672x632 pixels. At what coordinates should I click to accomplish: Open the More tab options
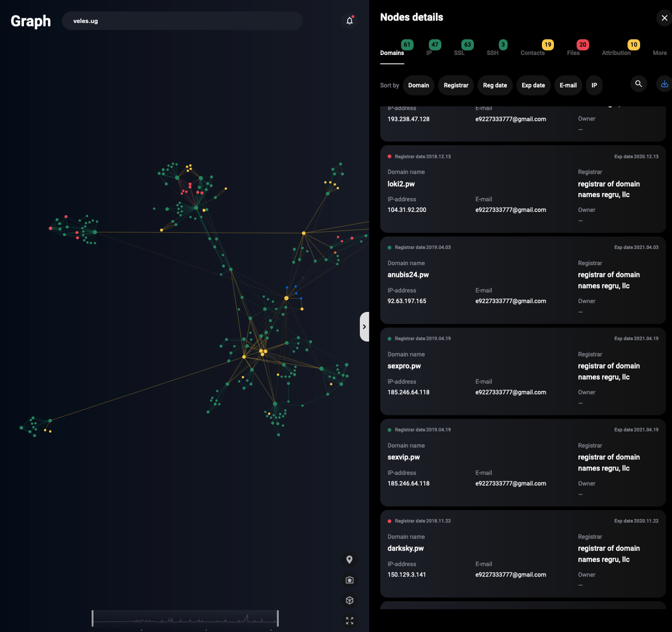[x=659, y=53]
